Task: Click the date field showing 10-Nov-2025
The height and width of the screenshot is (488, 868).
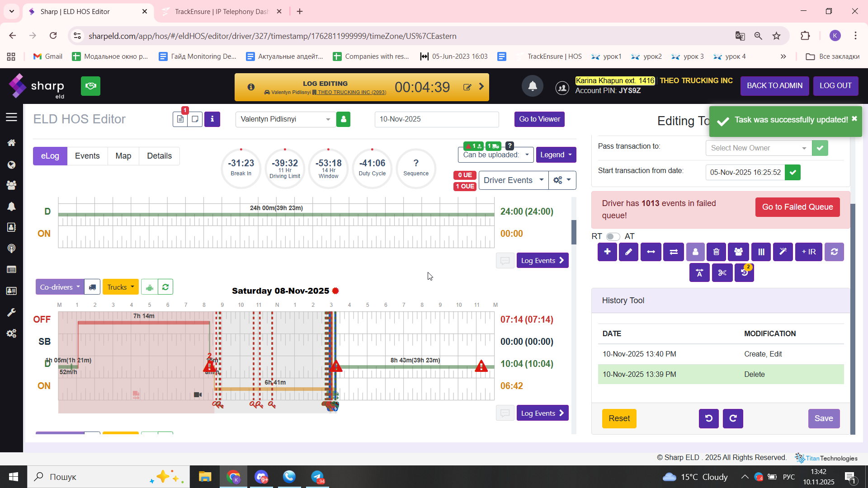Action: 436,119
